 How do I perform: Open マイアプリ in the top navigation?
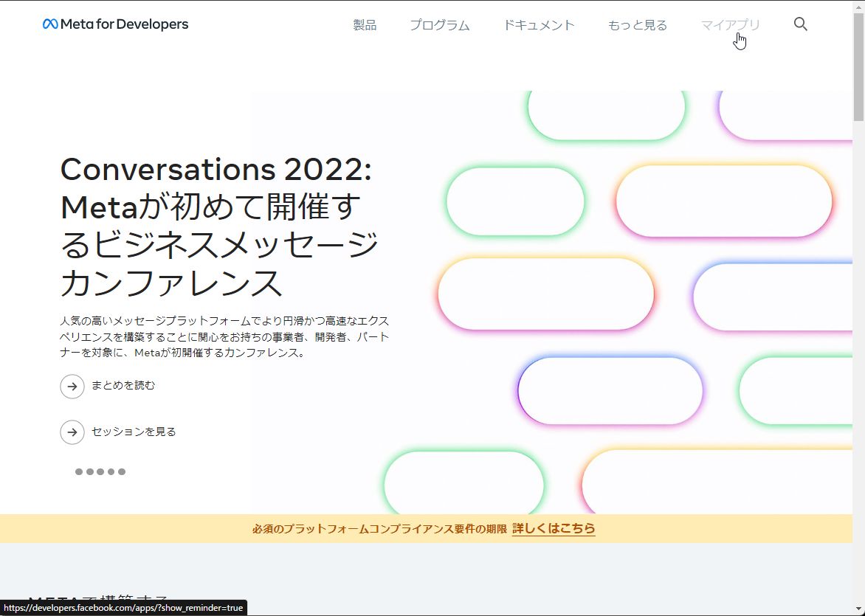coord(730,25)
